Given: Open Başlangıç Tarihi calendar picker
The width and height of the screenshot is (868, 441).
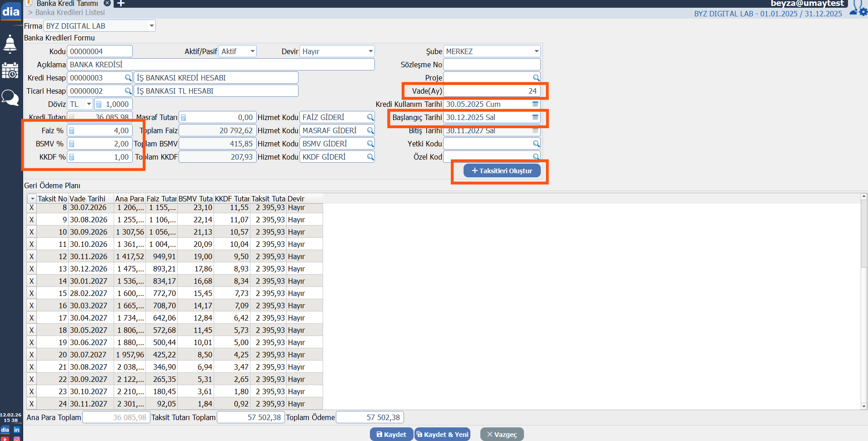Looking at the screenshot, I should 535,117.
